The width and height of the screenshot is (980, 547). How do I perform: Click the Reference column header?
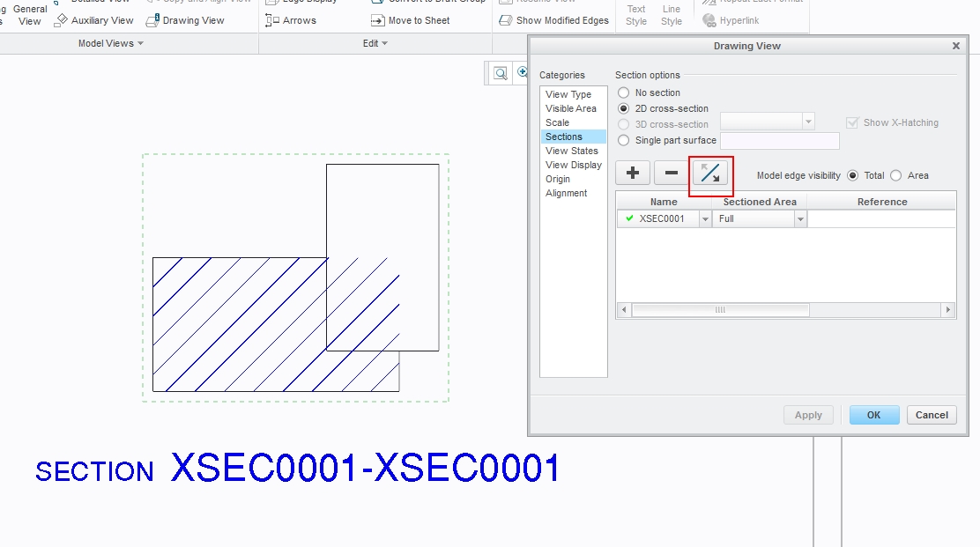[882, 202]
